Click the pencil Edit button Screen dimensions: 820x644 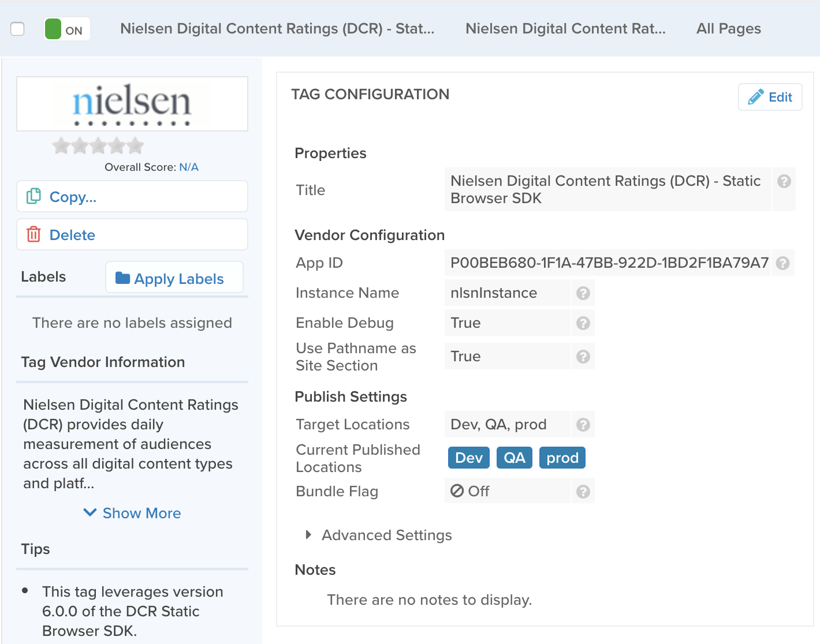(x=770, y=97)
